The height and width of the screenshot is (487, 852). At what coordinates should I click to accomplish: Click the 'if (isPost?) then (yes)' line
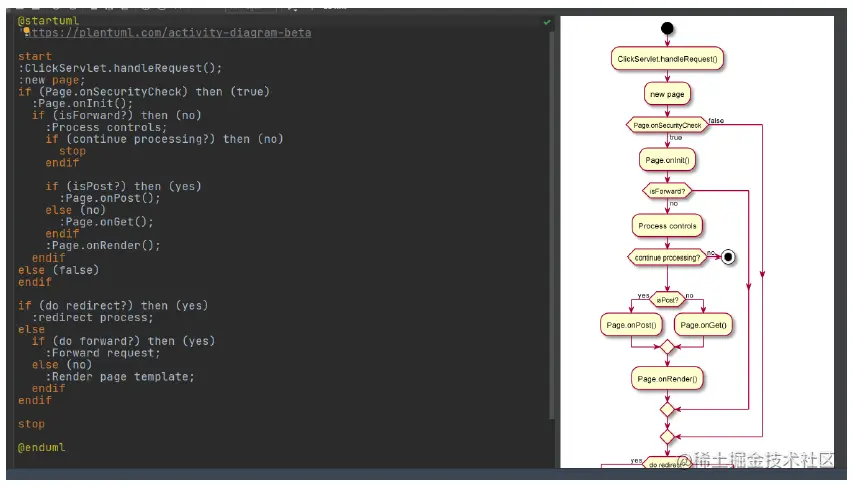click(x=123, y=186)
